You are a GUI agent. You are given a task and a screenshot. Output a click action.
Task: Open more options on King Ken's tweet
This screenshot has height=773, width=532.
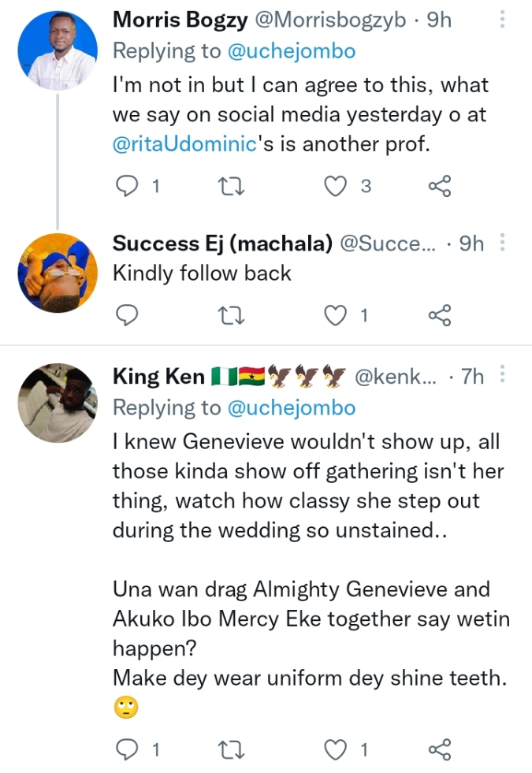(x=504, y=376)
